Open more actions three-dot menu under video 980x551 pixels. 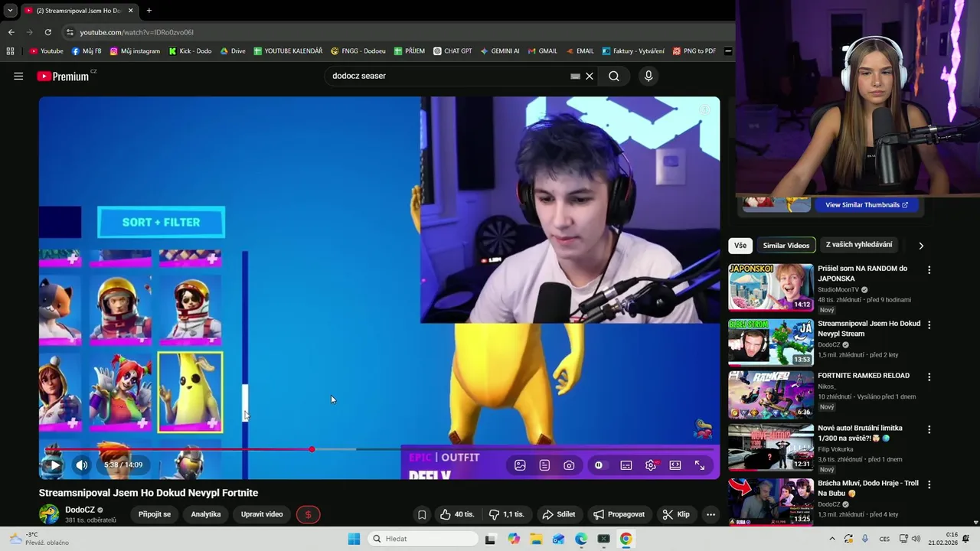click(x=710, y=514)
